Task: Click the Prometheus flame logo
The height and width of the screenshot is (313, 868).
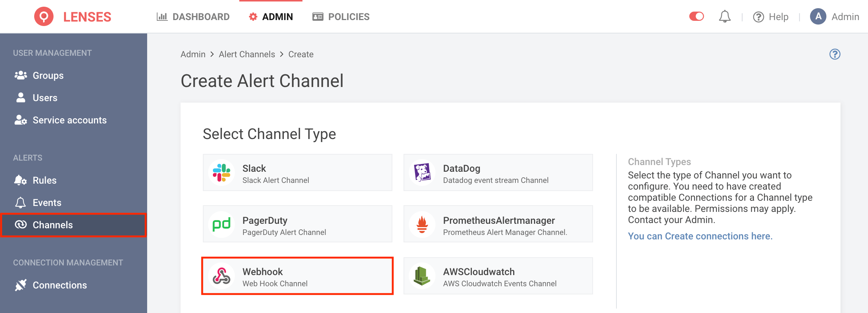Action: [x=422, y=224]
